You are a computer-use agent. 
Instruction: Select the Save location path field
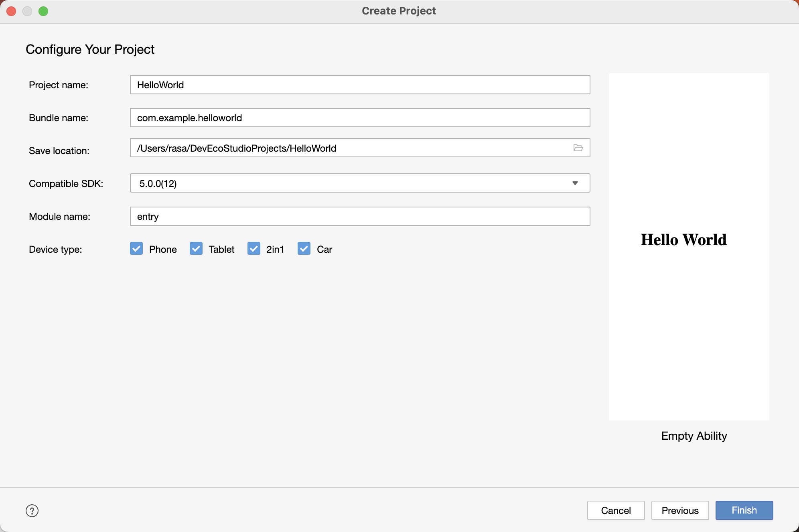(349, 148)
